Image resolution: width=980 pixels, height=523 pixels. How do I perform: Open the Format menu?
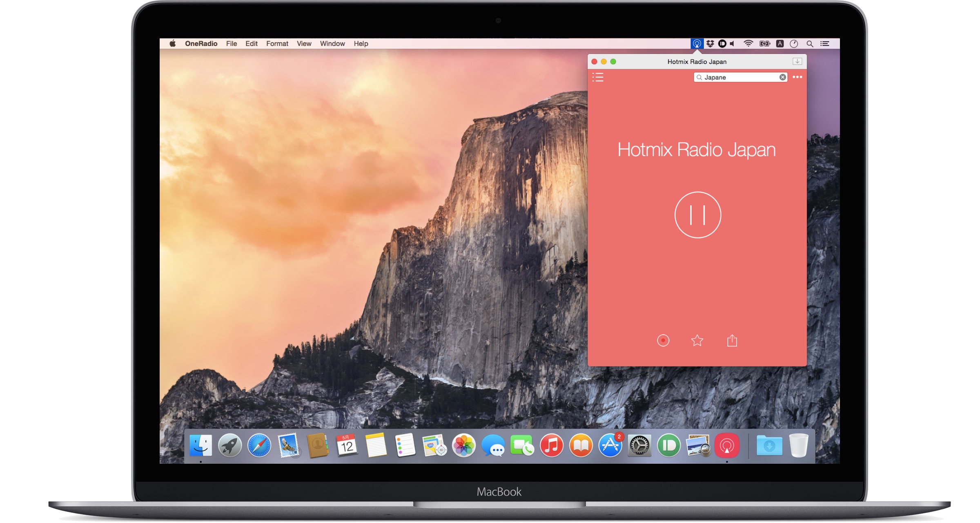pos(277,44)
